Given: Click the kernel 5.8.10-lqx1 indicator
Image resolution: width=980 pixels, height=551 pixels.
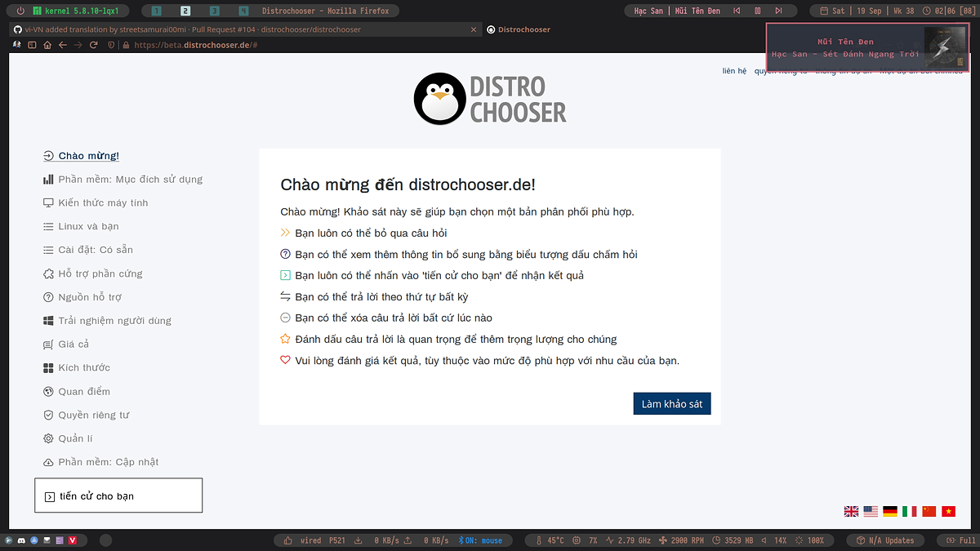Looking at the screenshot, I should [x=76, y=11].
